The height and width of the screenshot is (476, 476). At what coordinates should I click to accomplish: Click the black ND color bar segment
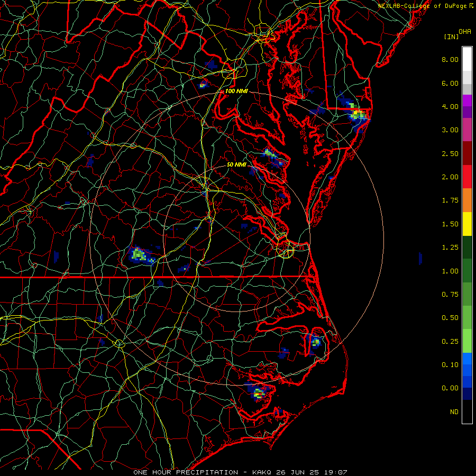pos(467,411)
